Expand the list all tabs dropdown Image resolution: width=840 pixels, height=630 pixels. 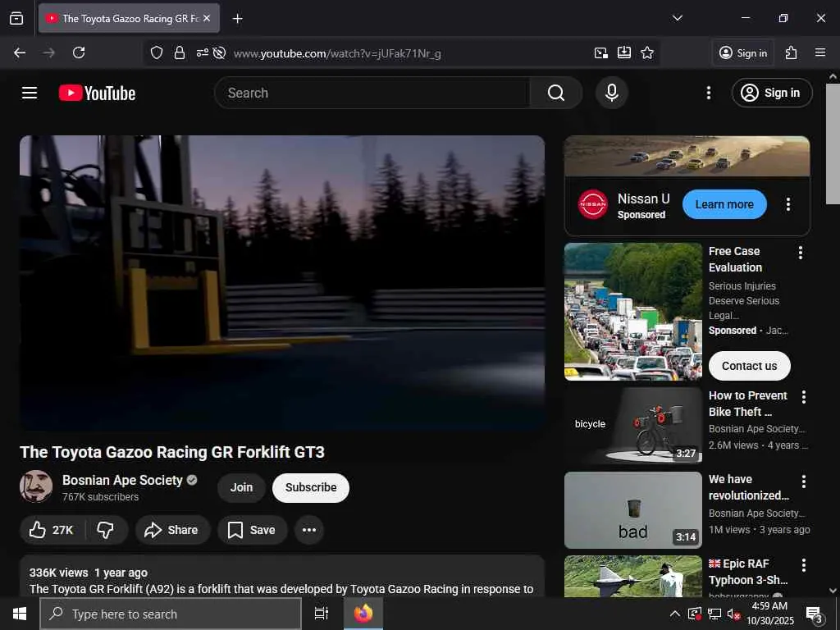677,18
